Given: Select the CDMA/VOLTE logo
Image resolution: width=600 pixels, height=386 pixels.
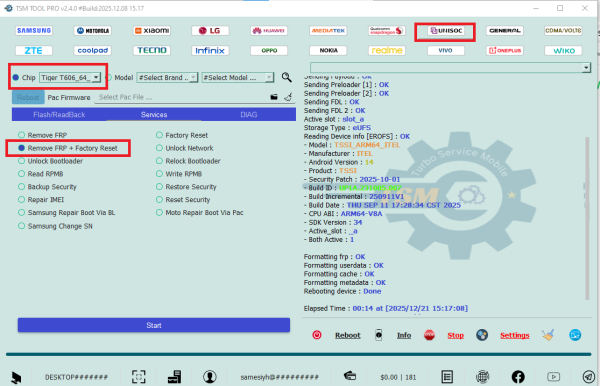Looking at the screenshot, I should click(x=563, y=31).
